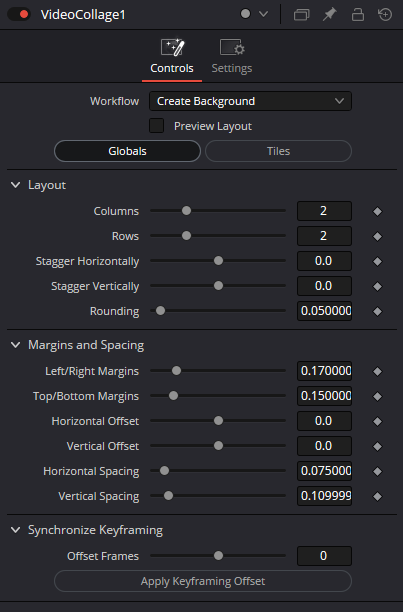Enable the Preview Layout checkbox
This screenshot has height=612, width=403.
tap(156, 126)
